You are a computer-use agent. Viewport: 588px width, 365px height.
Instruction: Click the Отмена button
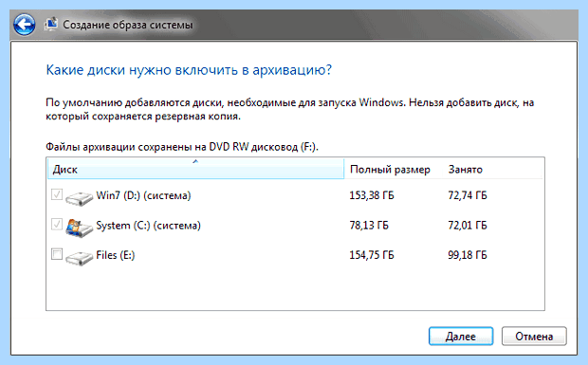pyautogui.click(x=534, y=337)
